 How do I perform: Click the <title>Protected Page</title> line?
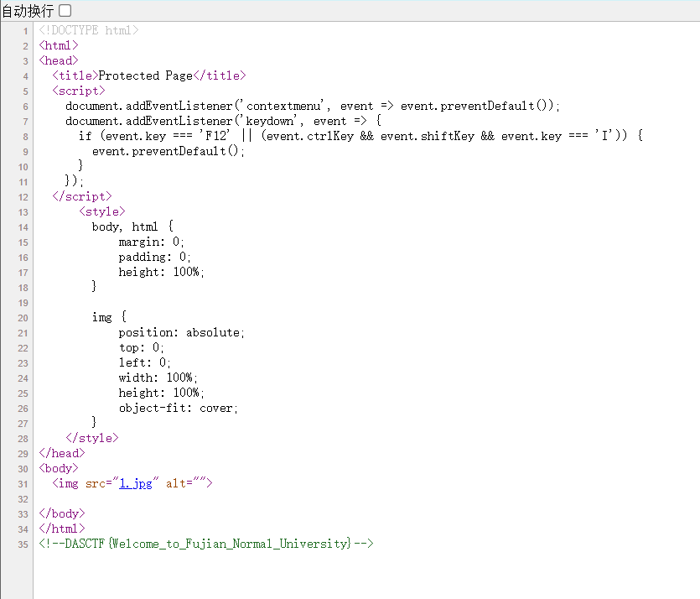[149, 76]
